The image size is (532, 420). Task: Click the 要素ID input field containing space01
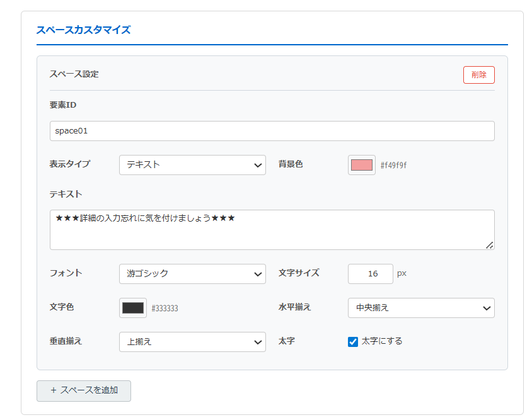tap(272, 131)
